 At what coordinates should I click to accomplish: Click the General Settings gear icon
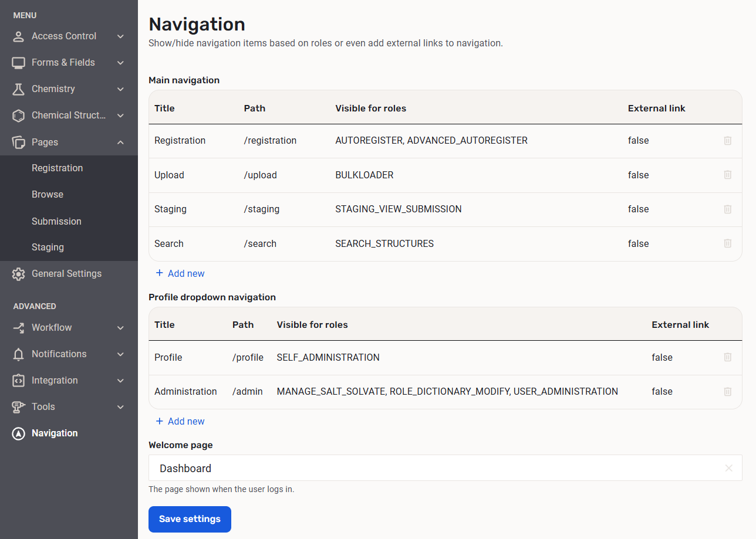[19, 274]
